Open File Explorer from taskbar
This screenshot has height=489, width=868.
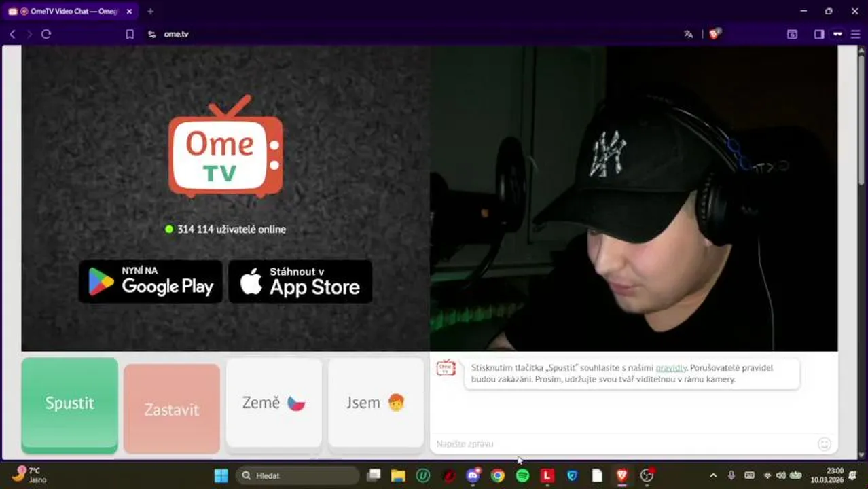tap(398, 475)
